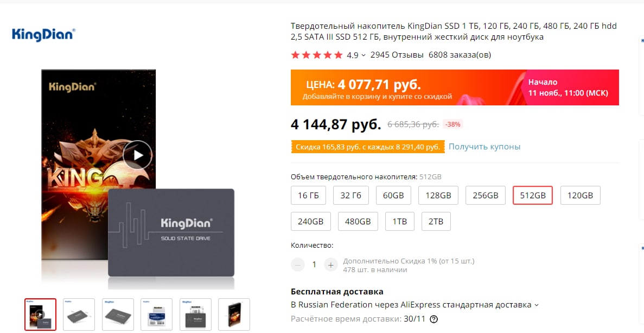Choose the 256GB capacity
Viewport: 644px width, 333px height.
pos(486,195)
